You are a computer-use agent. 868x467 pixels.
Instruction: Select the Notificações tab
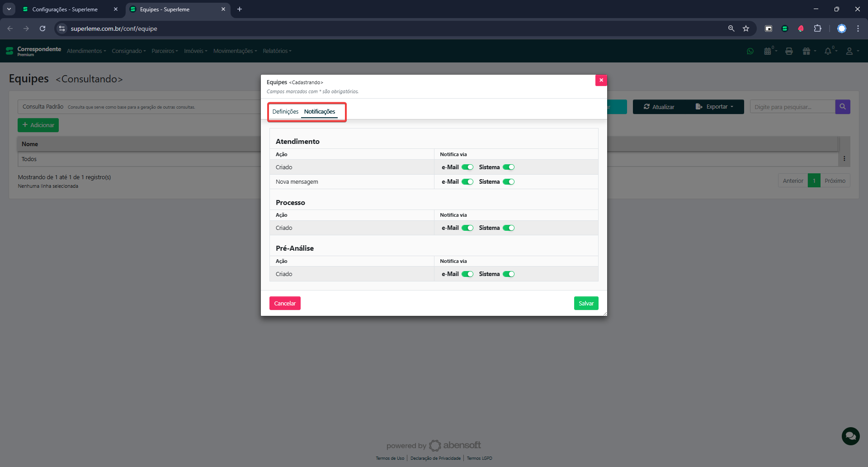coord(319,112)
